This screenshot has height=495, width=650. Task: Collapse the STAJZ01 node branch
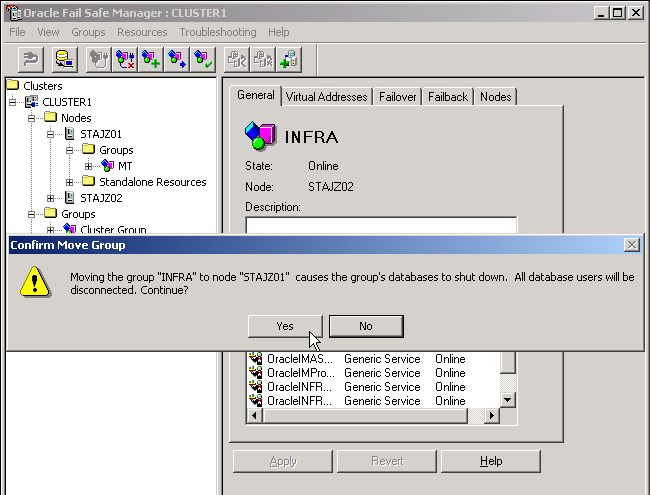point(51,134)
